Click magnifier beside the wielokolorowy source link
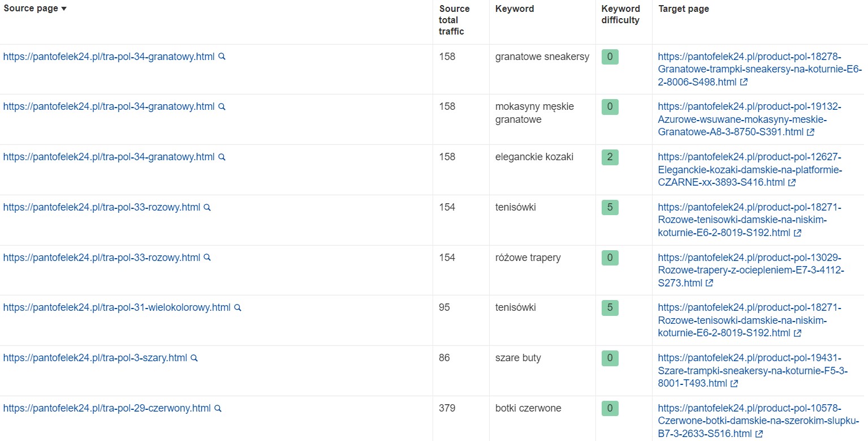Screen dimensions: 868x441 tap(238, 307)
